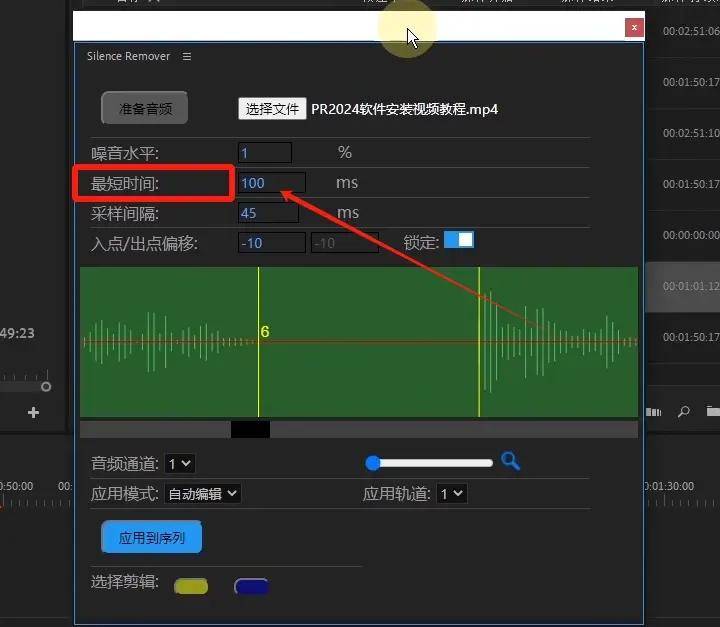Open the 音频通道 dropdown
The height and width of the screenshot is (627, 720).
[180, 463]
